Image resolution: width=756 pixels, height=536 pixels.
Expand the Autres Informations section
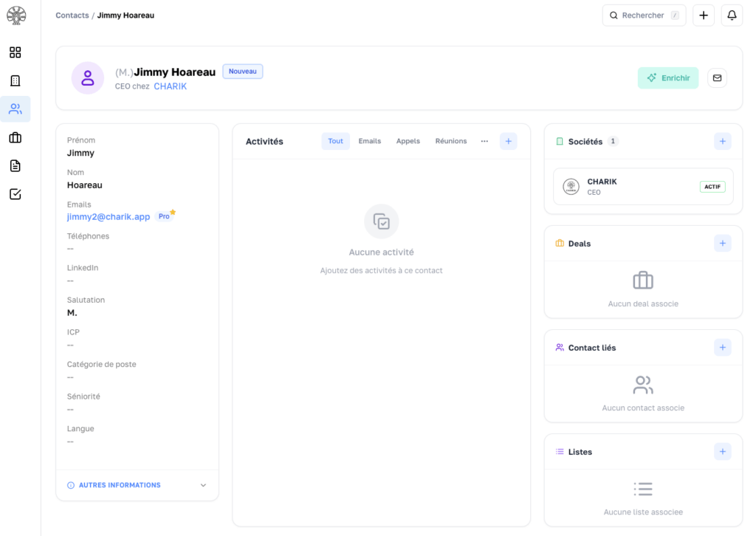(x=137, y=485)
